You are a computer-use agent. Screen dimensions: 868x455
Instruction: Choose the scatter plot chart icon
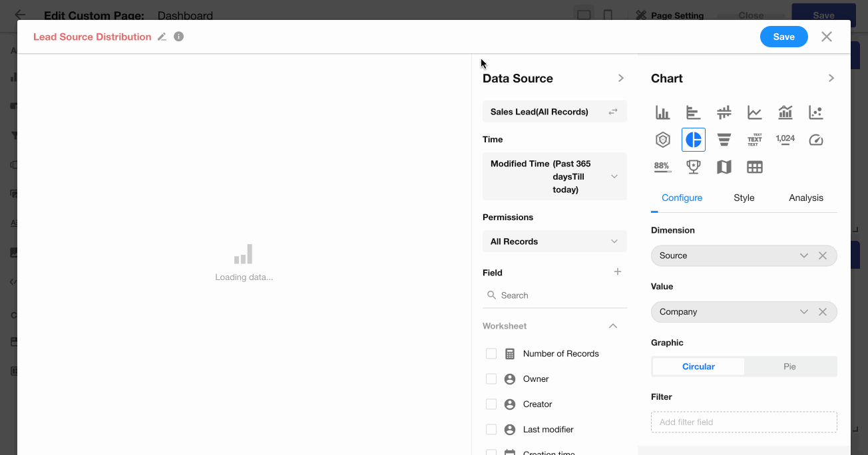pos(816,112)
